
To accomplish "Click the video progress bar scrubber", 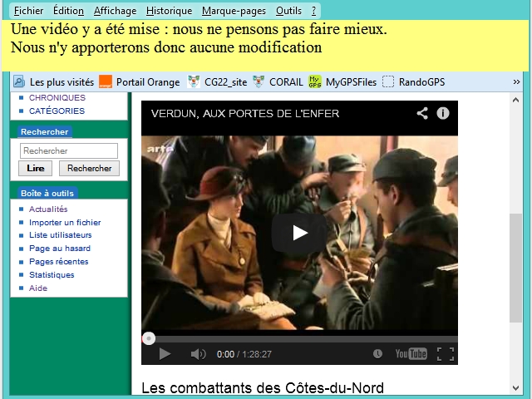I will tap(149, 338).
